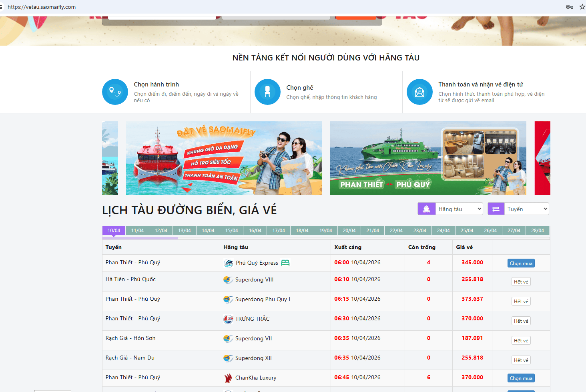
Task: Click the seat selection icon
Action: [x=267, y=92]
